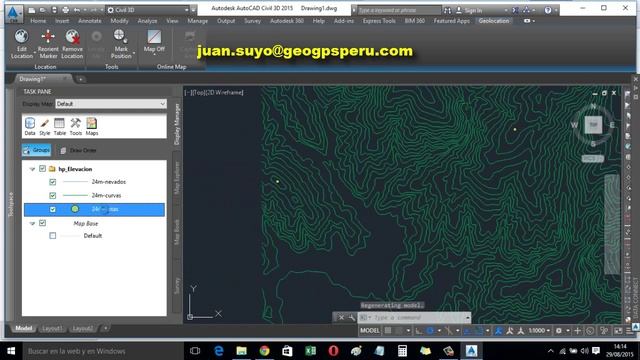
Task: Open Calculator from the taskbar
Action: pyautogui.click(x=402, y=351)
